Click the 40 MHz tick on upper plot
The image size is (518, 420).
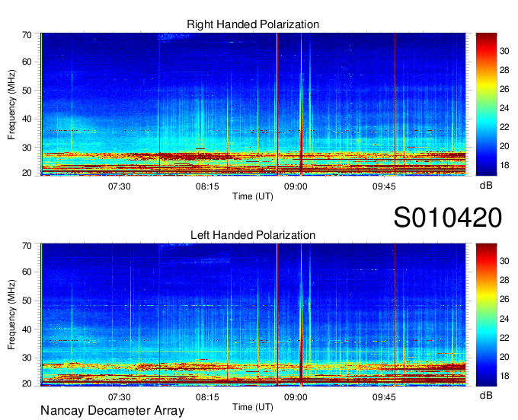click(x=27, y=119)
